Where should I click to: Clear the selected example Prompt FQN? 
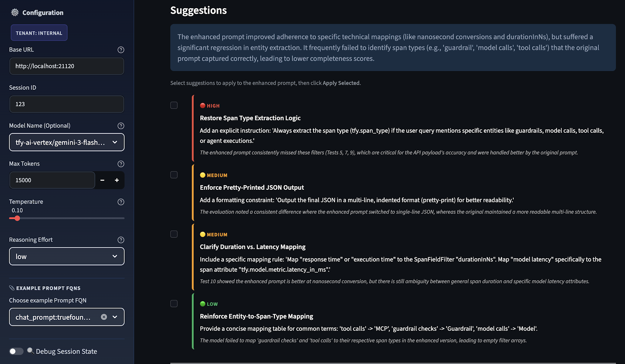(x=104, y=317)
